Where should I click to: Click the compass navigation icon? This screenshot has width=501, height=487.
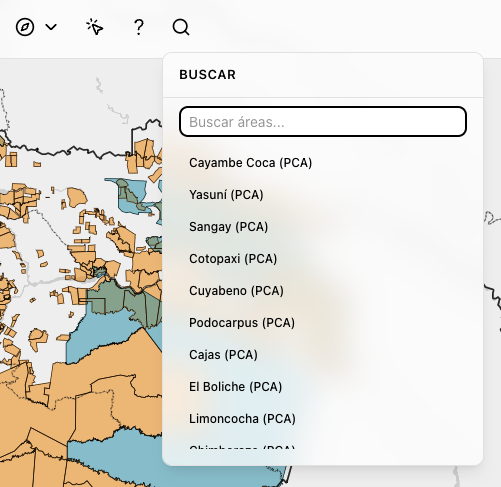pyautogui.click(x=25, y=27)
